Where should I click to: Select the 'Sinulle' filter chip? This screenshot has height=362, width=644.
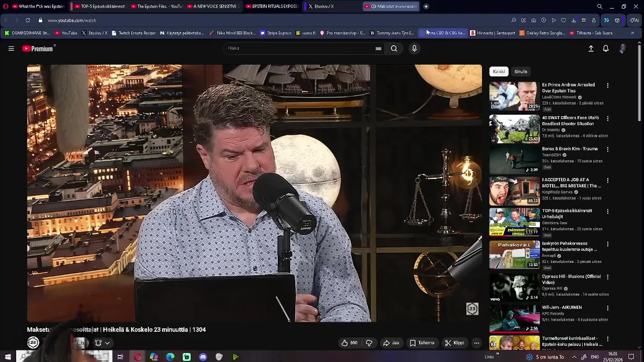(x=521, y=71)
